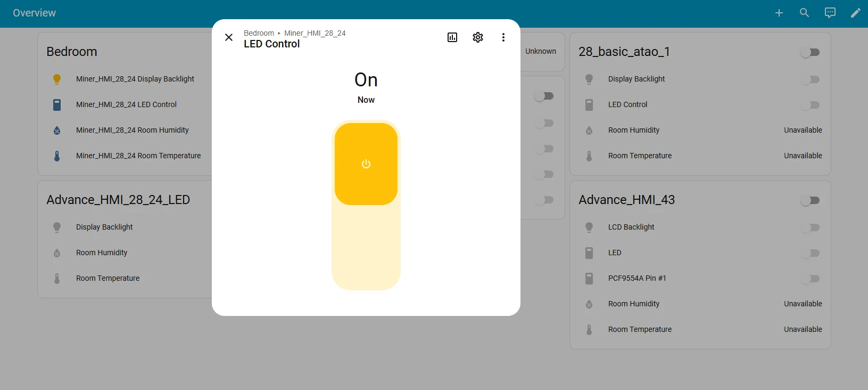Open the three-dot overflow menu
Screen dimensions: 868x390
(x=503, y=37)
